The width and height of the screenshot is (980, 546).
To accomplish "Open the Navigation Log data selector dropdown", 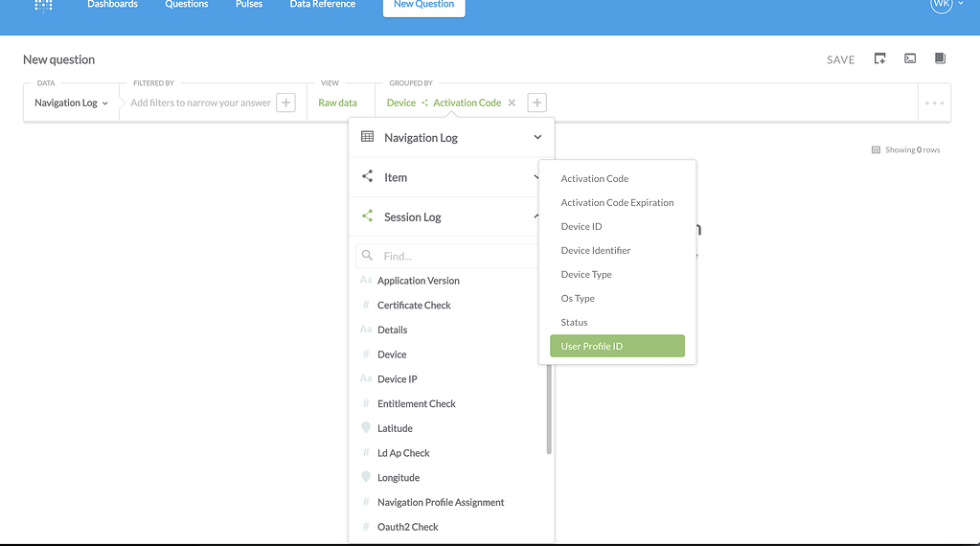I will [71, 103].
